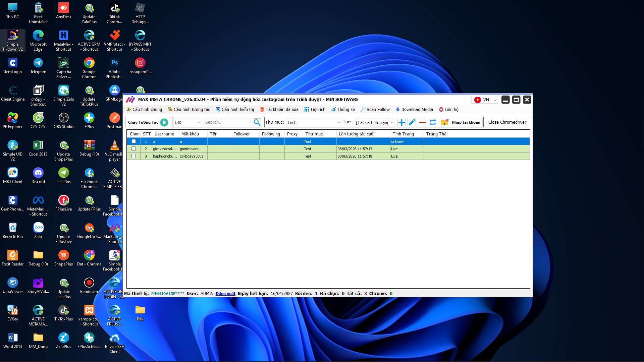
Task: Select the Zalo desktop icon
Action: (38, 231)
